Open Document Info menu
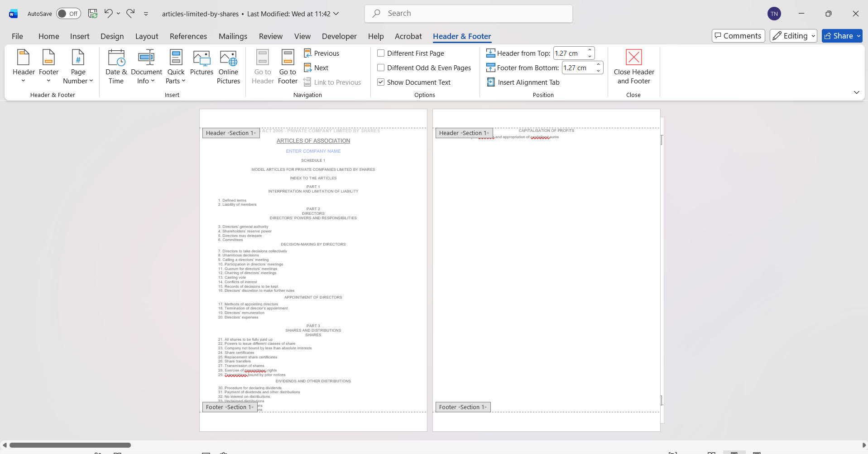868x454 pixels. point(146,67)
